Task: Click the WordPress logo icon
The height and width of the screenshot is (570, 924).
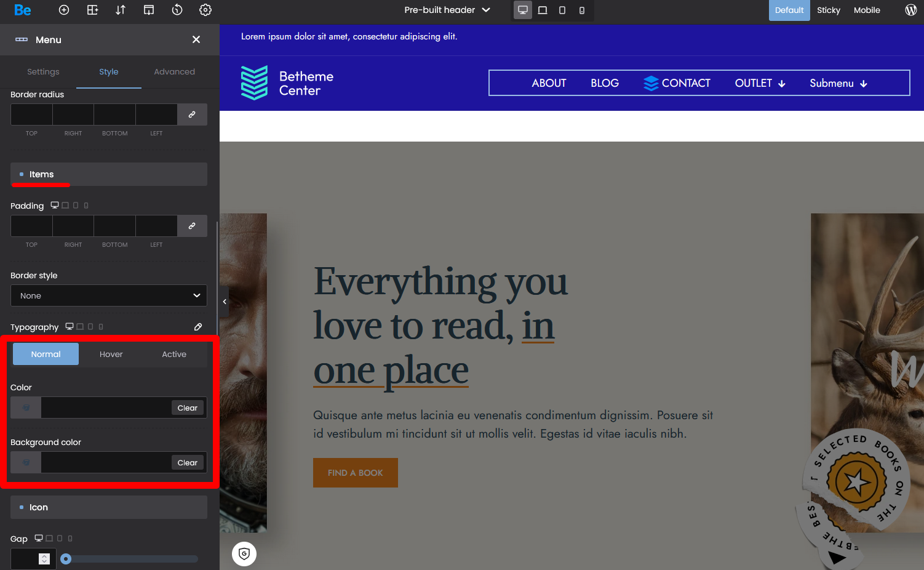Action: [x=910, y=10]
